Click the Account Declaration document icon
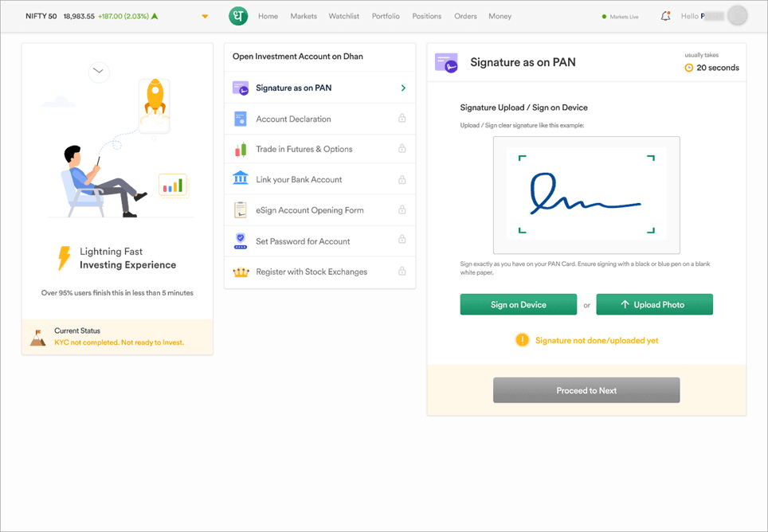 tap(240, 119)
